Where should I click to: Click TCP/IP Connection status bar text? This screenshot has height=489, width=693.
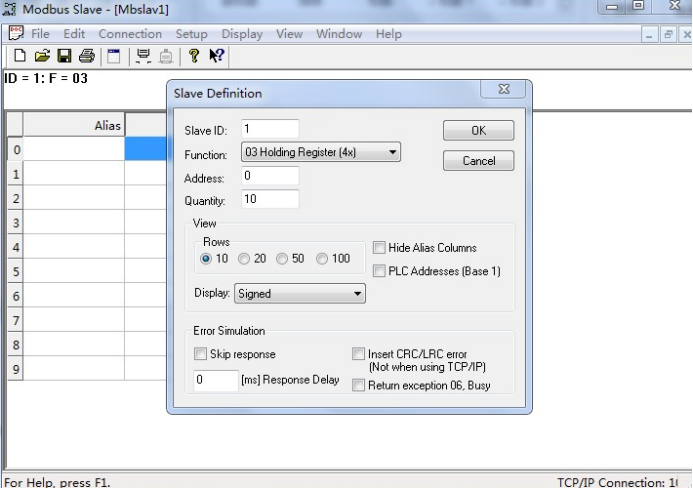617,482
